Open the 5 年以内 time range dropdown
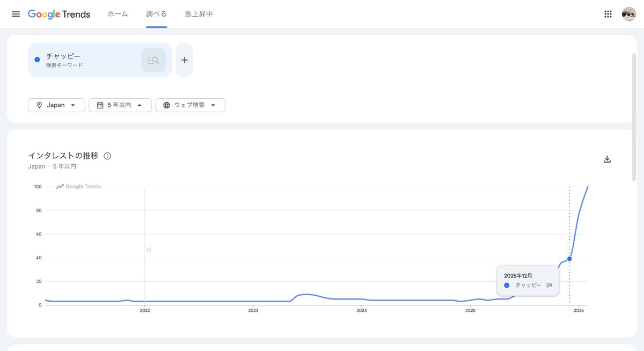 (x=120, y=105)
